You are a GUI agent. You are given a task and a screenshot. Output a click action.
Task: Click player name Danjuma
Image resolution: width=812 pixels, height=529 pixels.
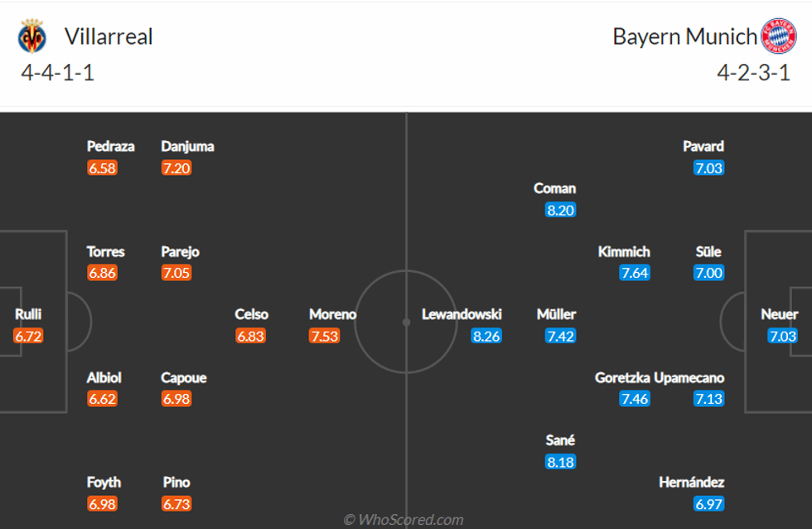coord(187,147)
